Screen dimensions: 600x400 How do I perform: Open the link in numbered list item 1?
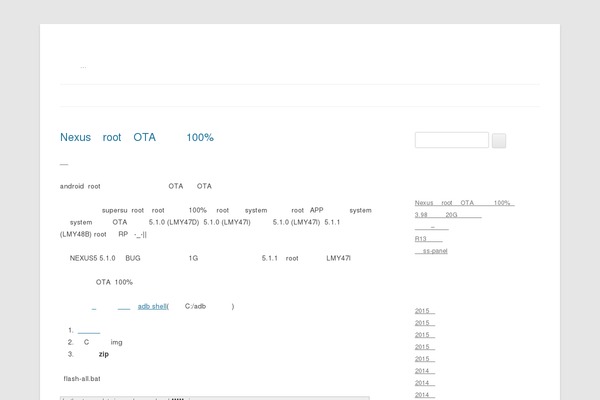(x=89, y=330)
